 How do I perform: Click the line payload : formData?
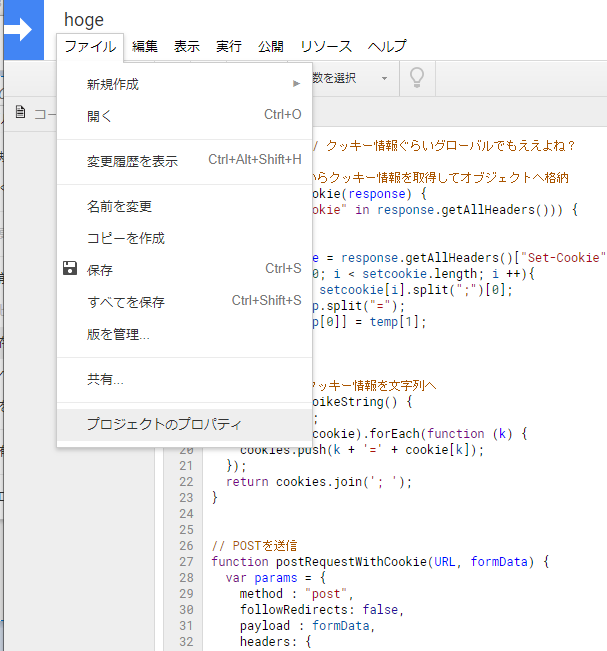(x=307, y=625)
